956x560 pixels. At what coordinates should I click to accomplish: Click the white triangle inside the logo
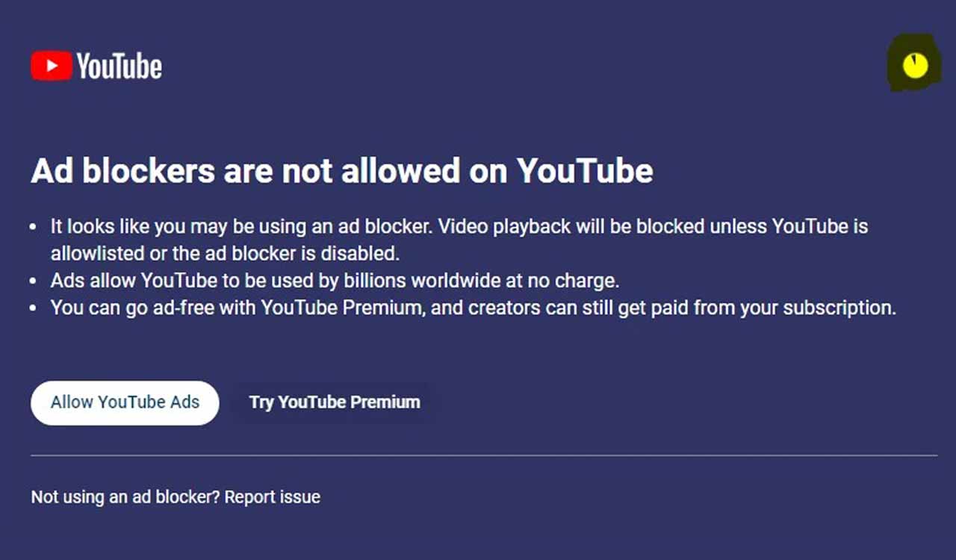51,65
